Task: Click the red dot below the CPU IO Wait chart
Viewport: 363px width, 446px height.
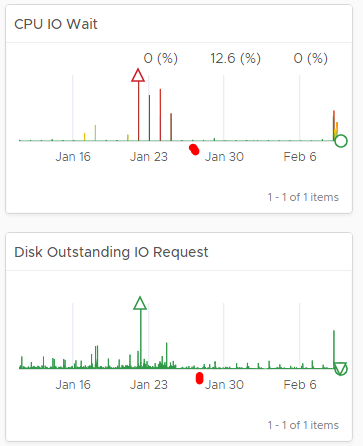Action: point(194,149)
